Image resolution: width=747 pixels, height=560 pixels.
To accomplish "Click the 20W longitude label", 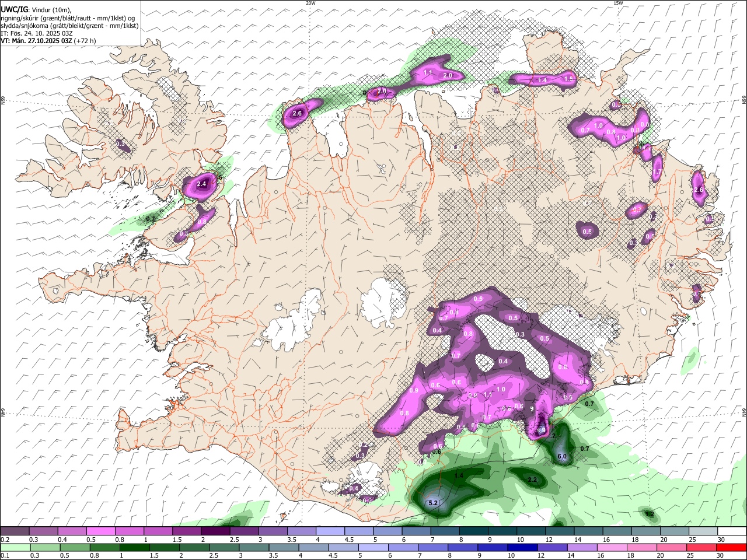I will pyautogui.click(x=310, y=3).
